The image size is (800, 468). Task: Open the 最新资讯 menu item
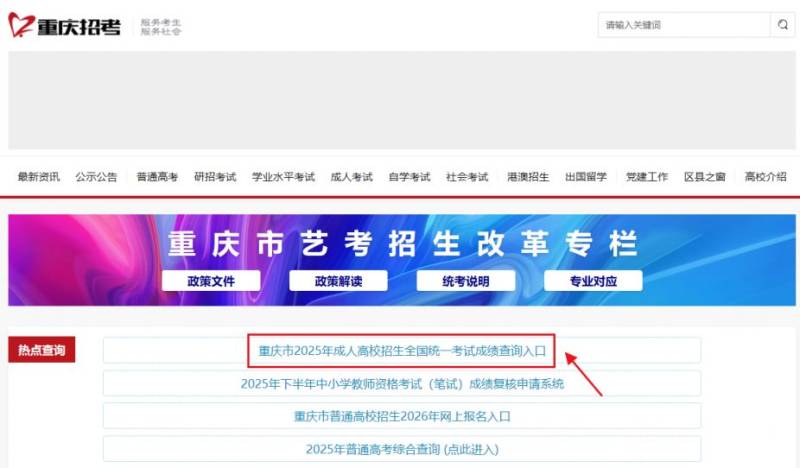tap(39, 177)
